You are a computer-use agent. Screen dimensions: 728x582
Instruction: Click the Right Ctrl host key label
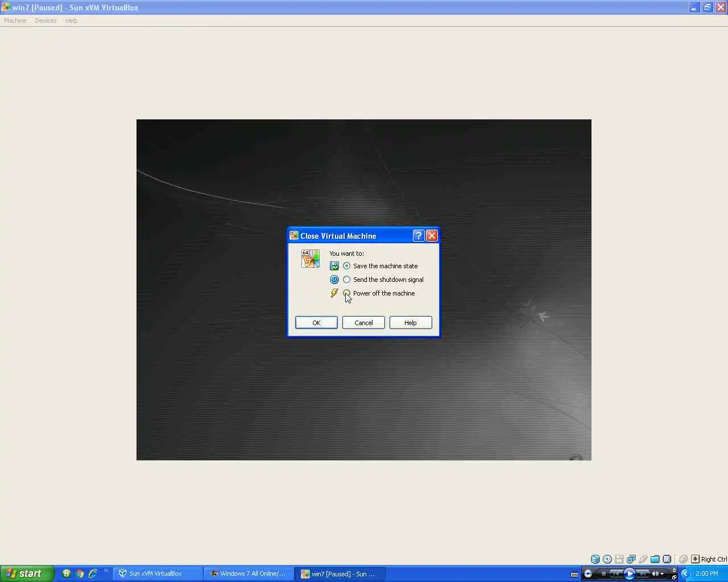pos(714,559)
